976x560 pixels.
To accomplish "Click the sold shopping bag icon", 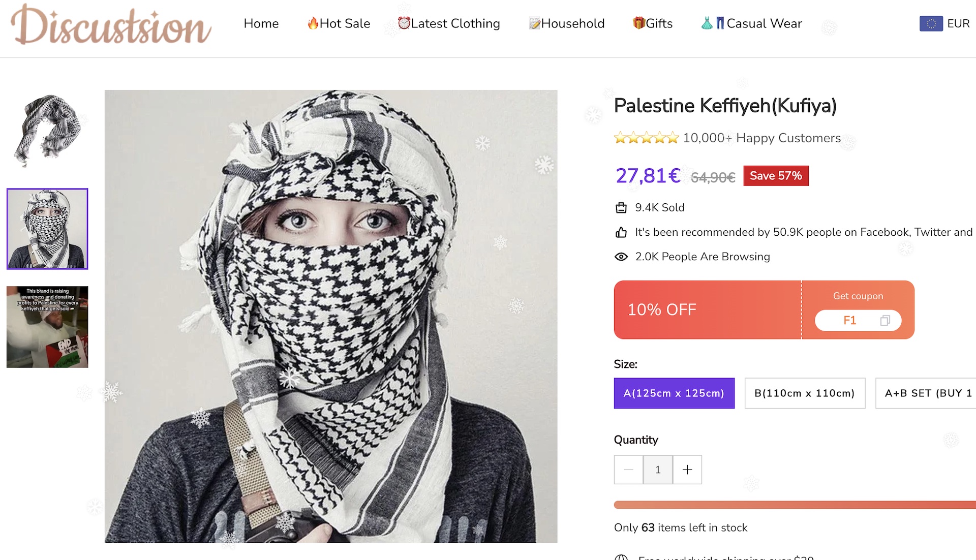I will click(x=621, y=208).
